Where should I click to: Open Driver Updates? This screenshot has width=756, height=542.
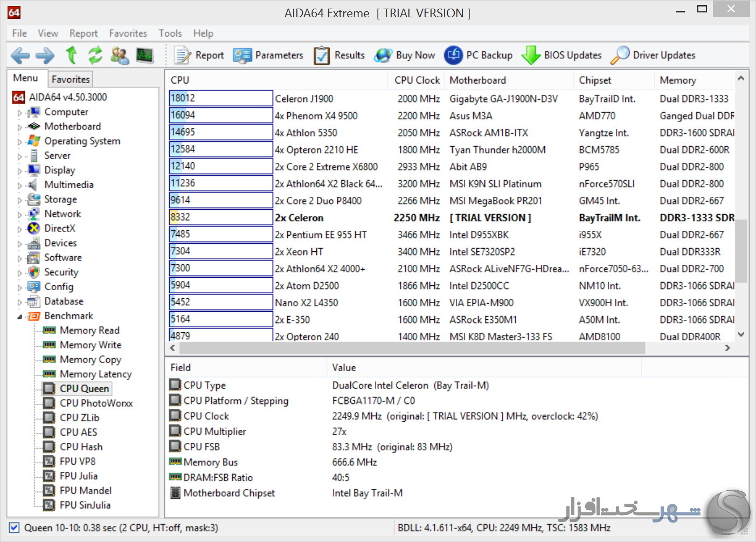[653, 55]
